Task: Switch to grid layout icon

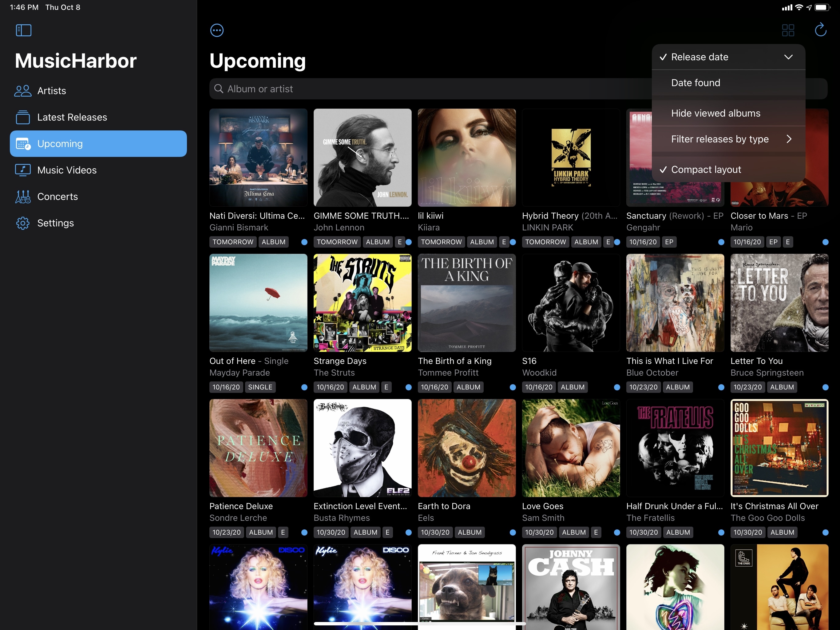Action: click(x=788, y=30)
